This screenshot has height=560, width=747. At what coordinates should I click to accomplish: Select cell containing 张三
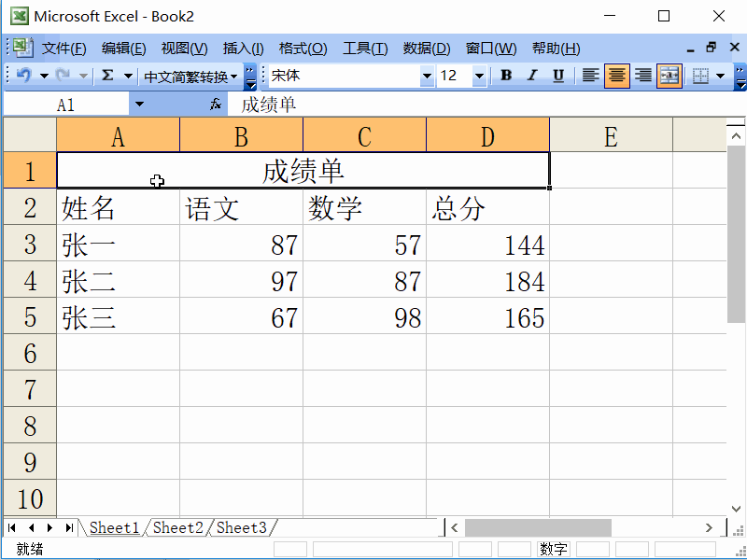[119, 315]
